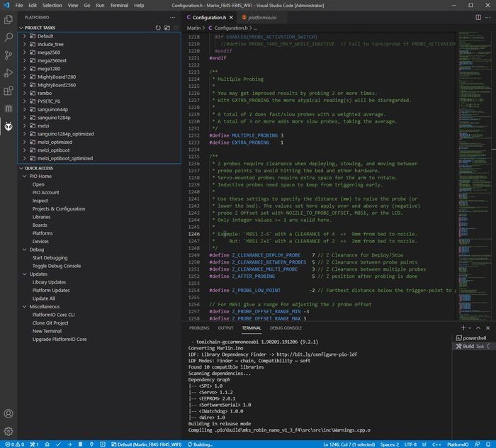
Task: Click Start Debugging in Quick Access
Action: 50,257
